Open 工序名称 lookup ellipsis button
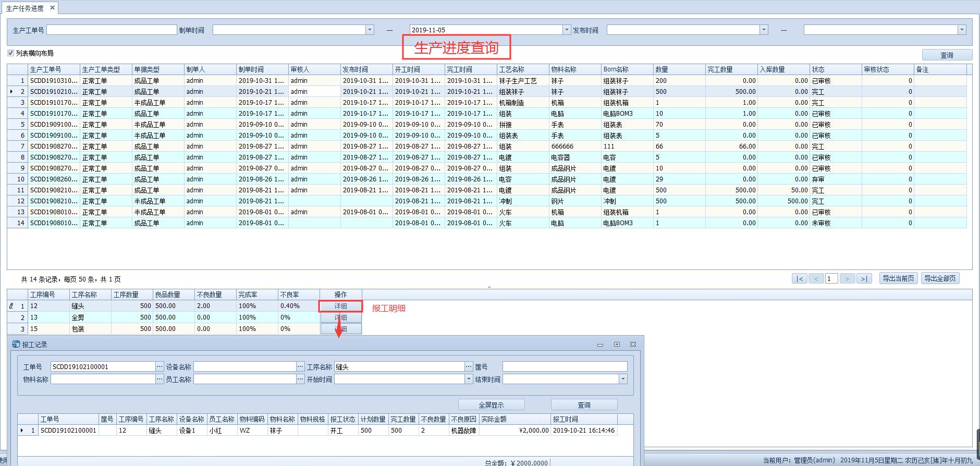The height and width of the screenshot is (466, 980). coord(469,366)
